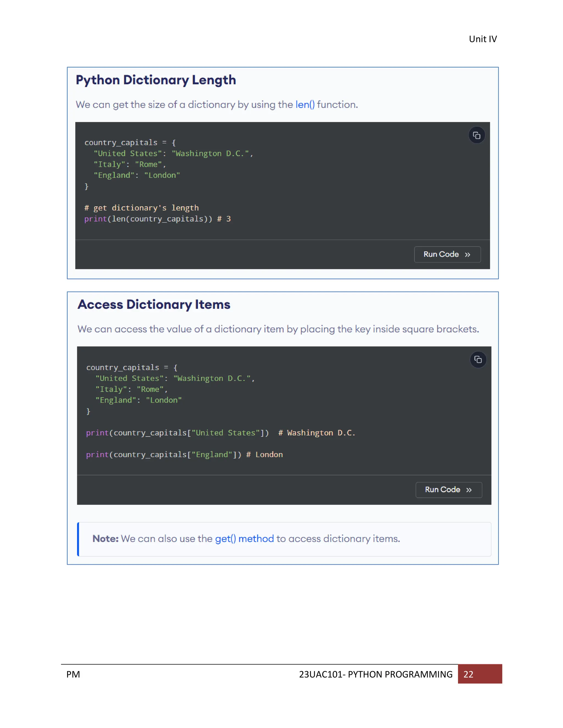Viewport: 563px width, 728px height.
Task: Copy the dictionary length code snippet
Action: click(x=477, y=135)
